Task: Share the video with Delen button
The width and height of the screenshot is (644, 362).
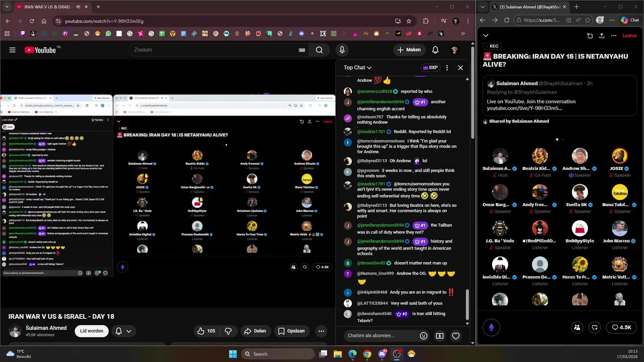Action: click(x=255, y=331)
